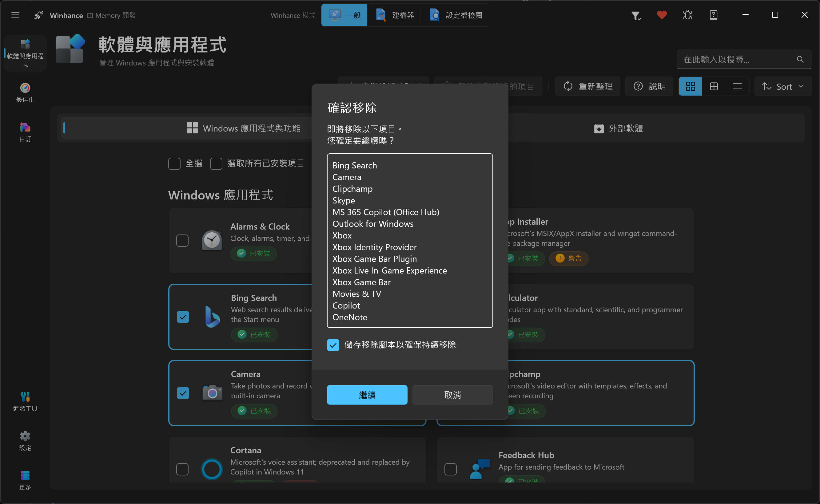Select the 設定檔檢閱 mode tab
Viewport: 820px width, 504px height.
(456, 15)
